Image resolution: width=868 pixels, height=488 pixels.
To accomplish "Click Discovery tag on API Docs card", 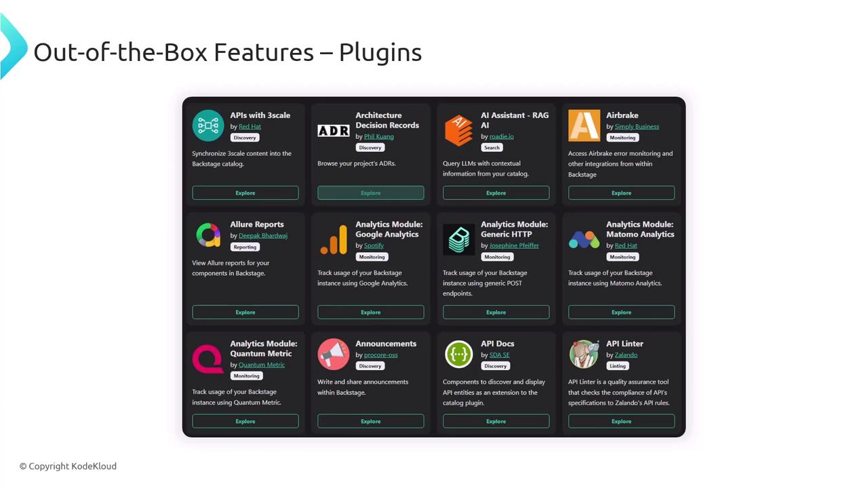I will (496, 366).
